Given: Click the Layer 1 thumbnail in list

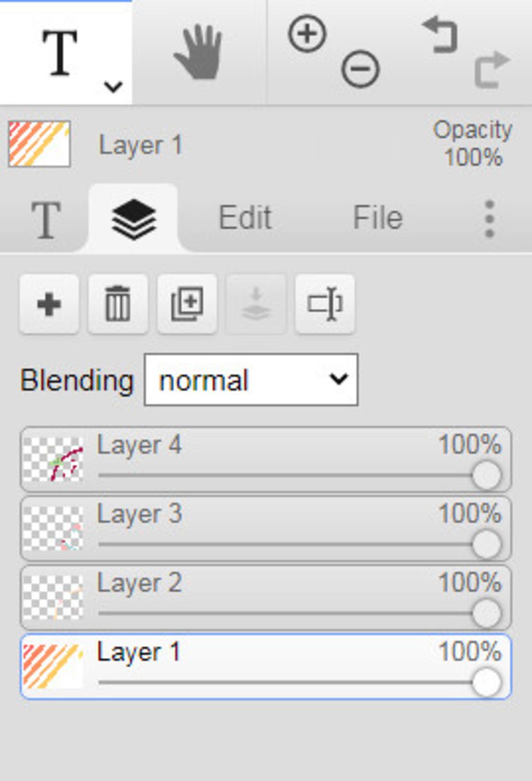Looking at the screenshot, I should tap(52, 666).
